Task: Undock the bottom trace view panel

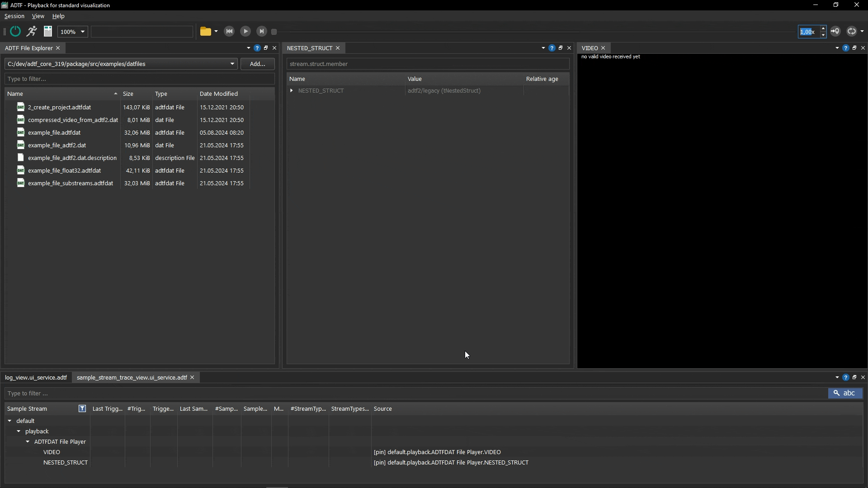Action: point(854,377)
